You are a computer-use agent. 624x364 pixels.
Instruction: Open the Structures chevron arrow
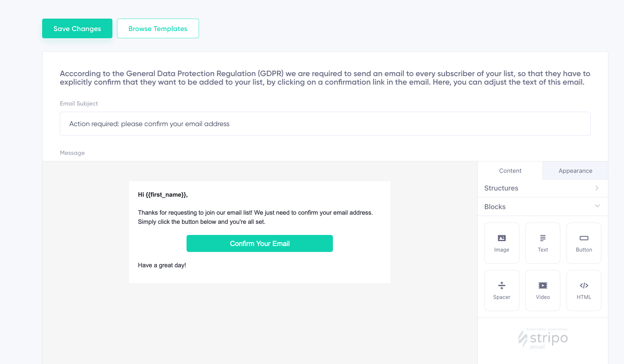[x=597, y=188]
